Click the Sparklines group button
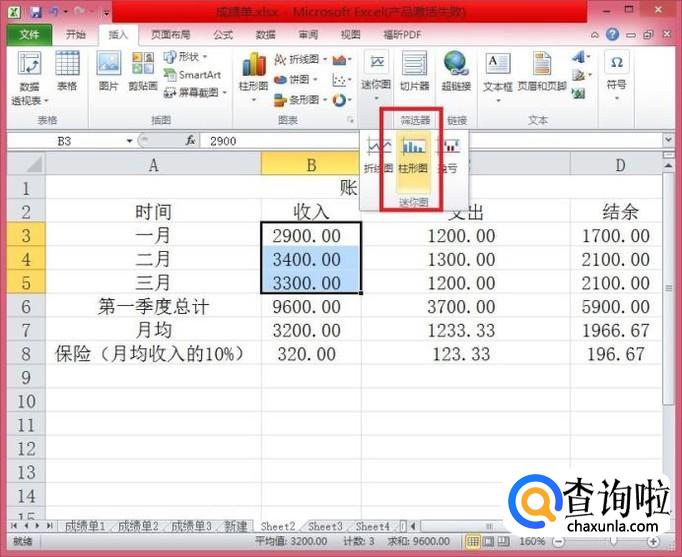 (x=376, y=77)
